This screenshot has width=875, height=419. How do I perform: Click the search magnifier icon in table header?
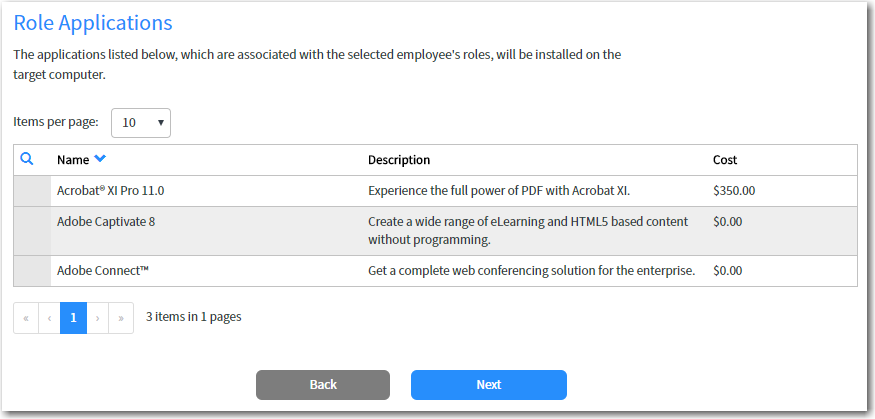point(27,159)
